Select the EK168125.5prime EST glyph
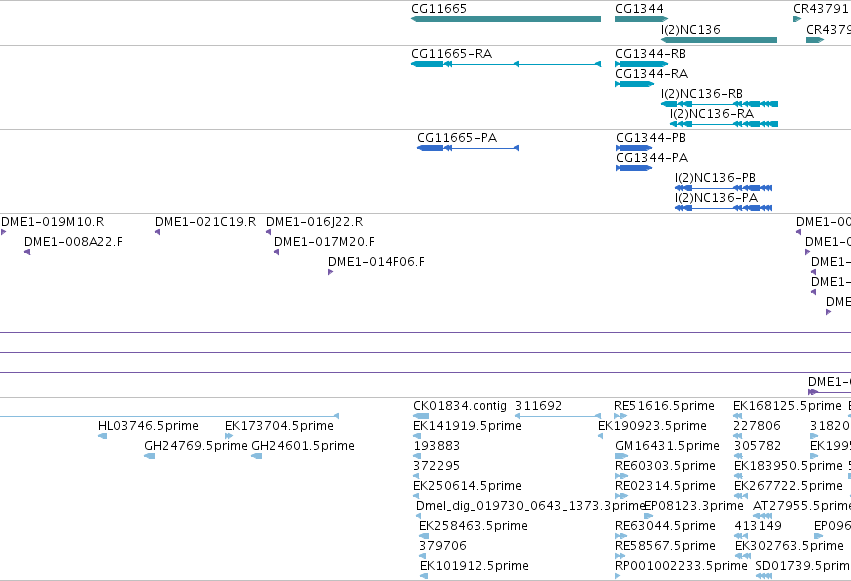 738,416
